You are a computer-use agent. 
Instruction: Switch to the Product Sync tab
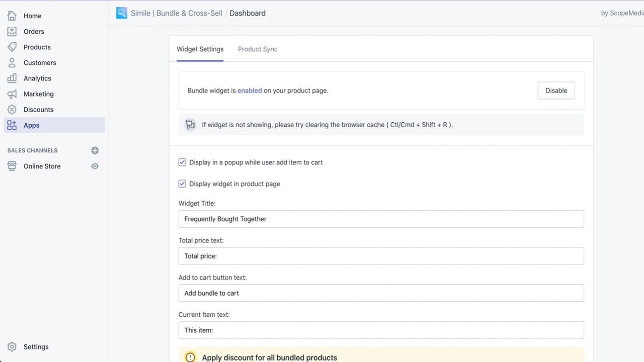point(258,49)
